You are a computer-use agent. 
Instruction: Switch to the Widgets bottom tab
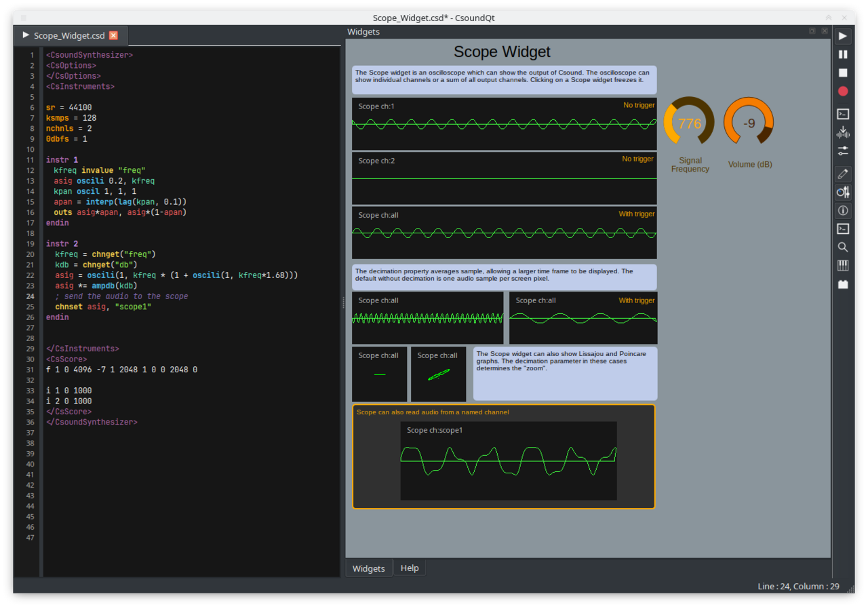369,568
